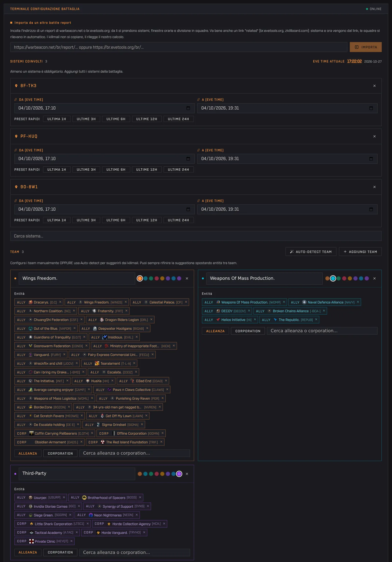Select Corporation tab in Wings Freedom. team
This screenshot has width=392, height=562.
[60, 453]
